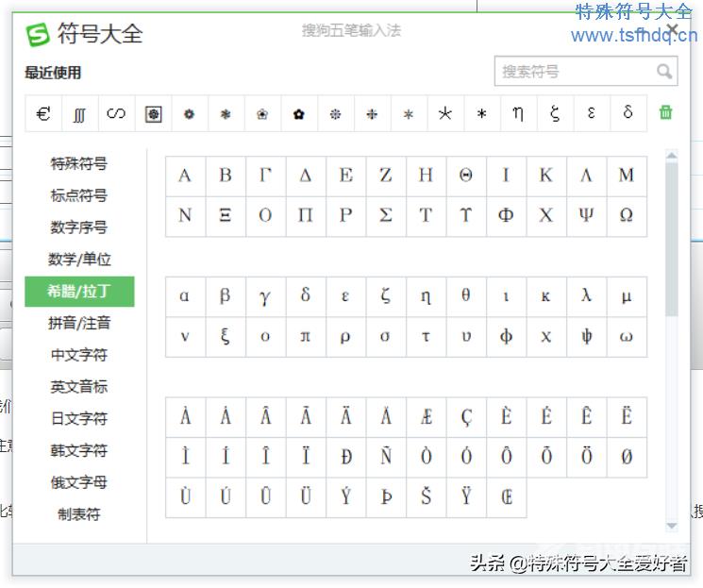Insert Latin Ø character
This screenshot has height=588, width=703.
(x=627, y=457)
